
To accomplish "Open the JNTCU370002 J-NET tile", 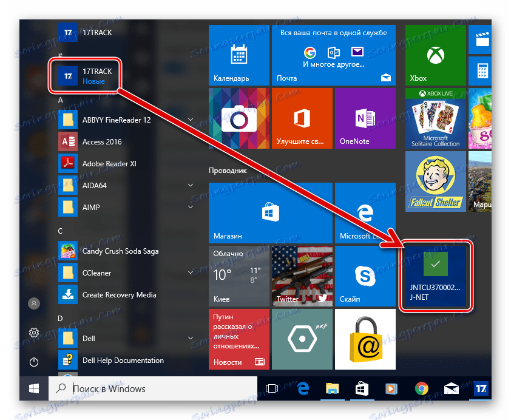I will (435, 276).
